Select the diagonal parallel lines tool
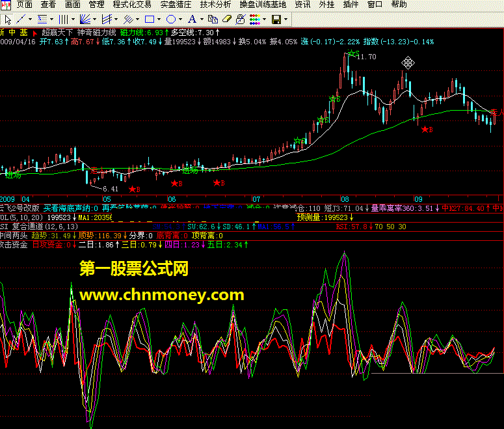The image size is (504, 429). 128,20
